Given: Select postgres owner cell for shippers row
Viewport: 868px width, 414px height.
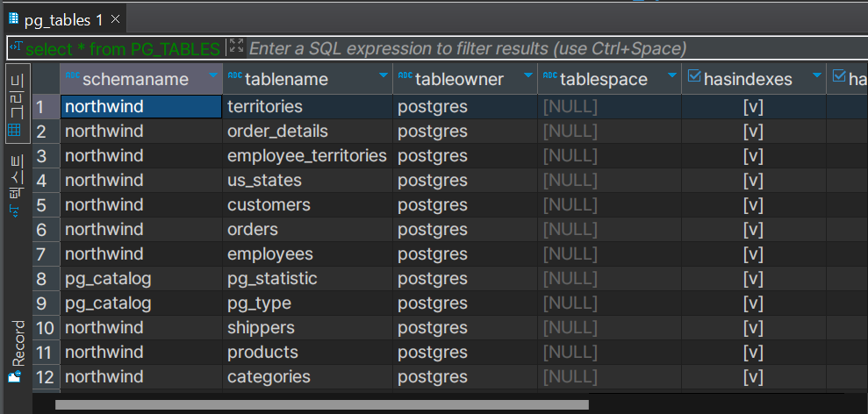Looking at the screenshot, I should tap(465, 328).
